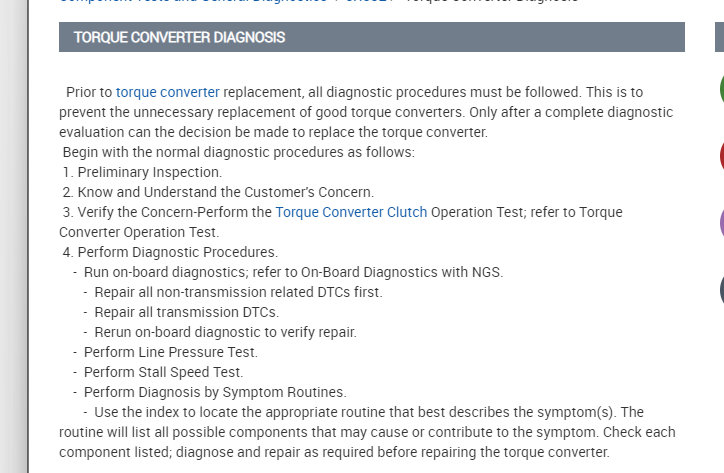724x473 pixels.
Task: Click 'Rerun on-board diagnostic to verify repair'
Action: point(225,332)
